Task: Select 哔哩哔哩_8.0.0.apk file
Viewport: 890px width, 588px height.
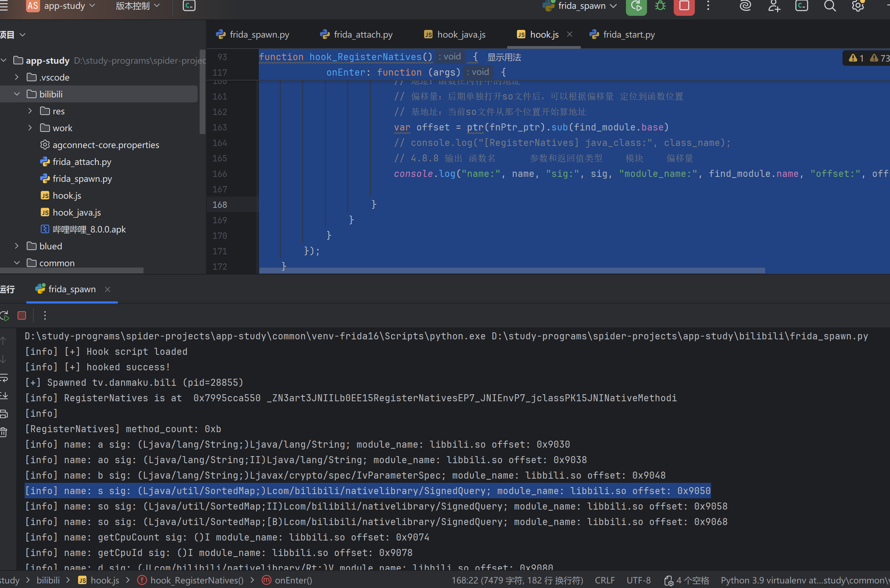Action: point(83,229)
